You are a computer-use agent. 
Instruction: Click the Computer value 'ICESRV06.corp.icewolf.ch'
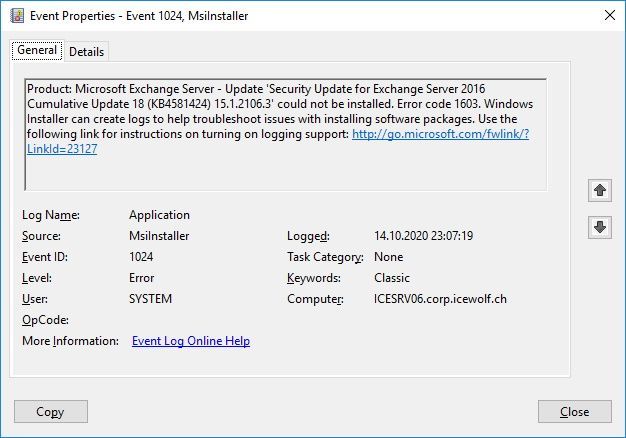(440, 299)
